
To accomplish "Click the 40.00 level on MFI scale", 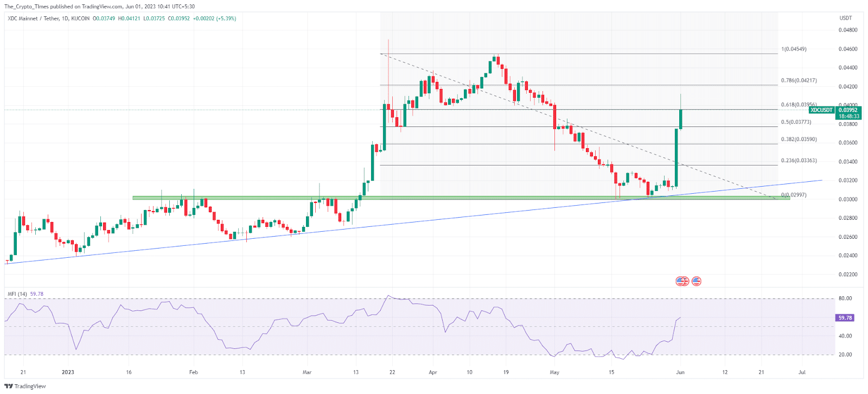I will tap(845, 336).
